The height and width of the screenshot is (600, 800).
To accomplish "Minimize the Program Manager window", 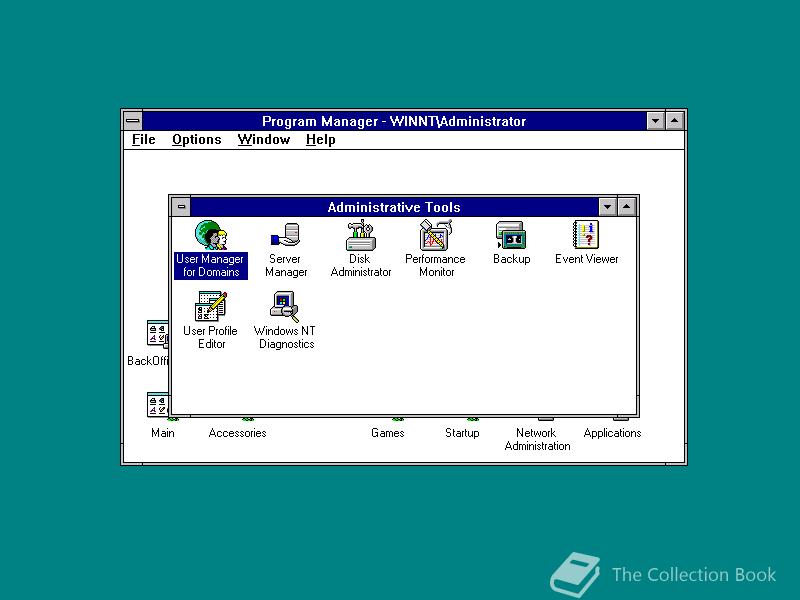I will tap(655, 121).
